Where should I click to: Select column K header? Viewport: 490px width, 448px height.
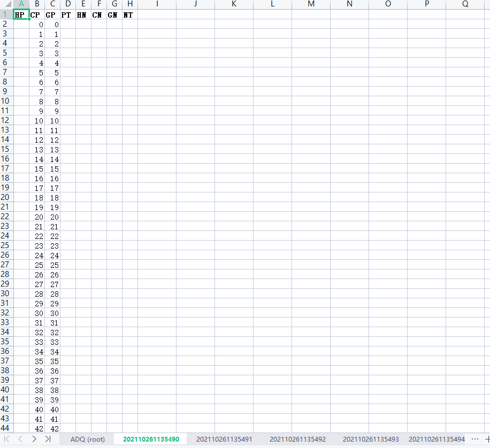tap(234, 4)
